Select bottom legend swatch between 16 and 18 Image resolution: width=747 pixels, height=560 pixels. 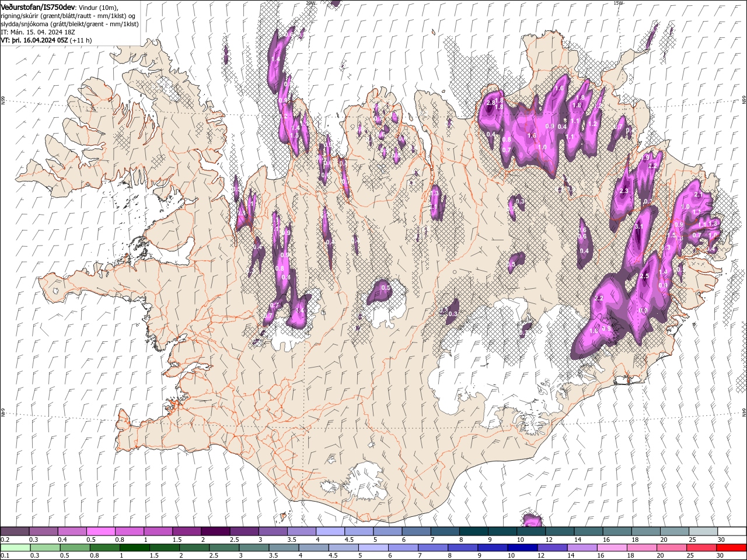612,547
